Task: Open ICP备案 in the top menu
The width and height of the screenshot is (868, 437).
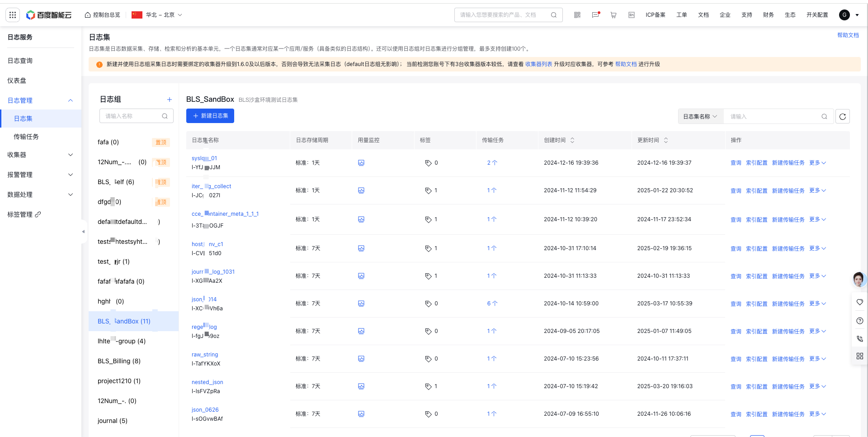Action: (x=656, y=15)
